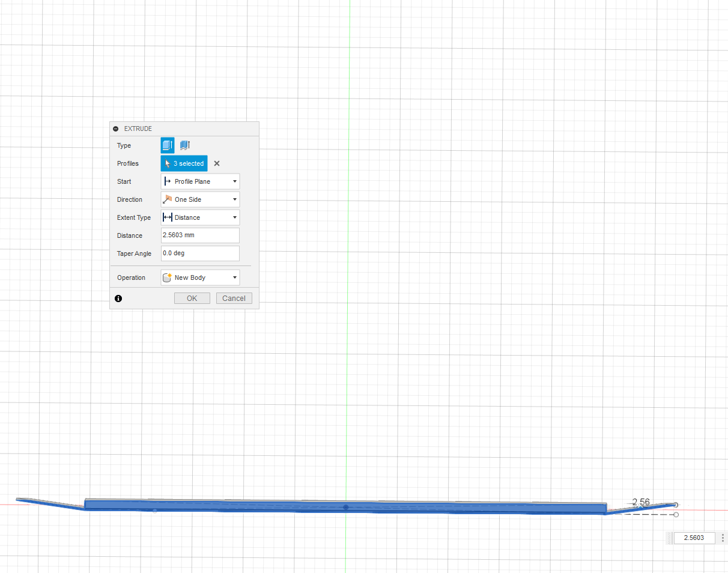Confirm the extrude with OK
Image resolution: width=728 pixels, height=573 pixels.
192,298
